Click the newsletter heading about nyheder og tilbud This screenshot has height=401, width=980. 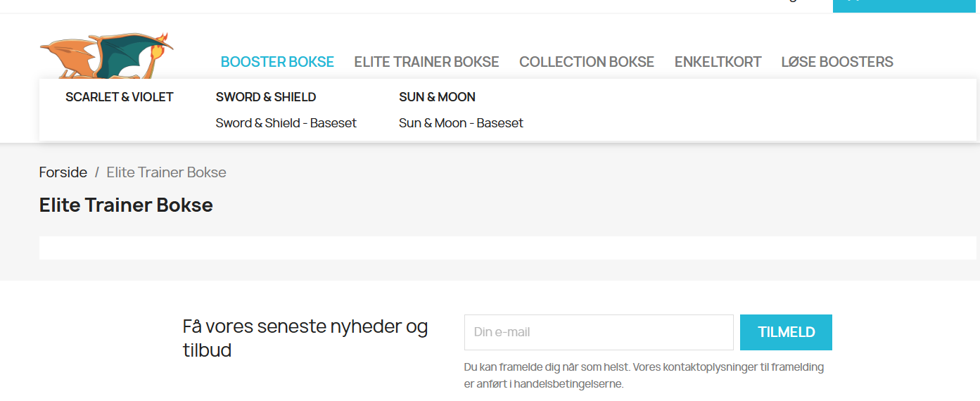pos(305,338)
